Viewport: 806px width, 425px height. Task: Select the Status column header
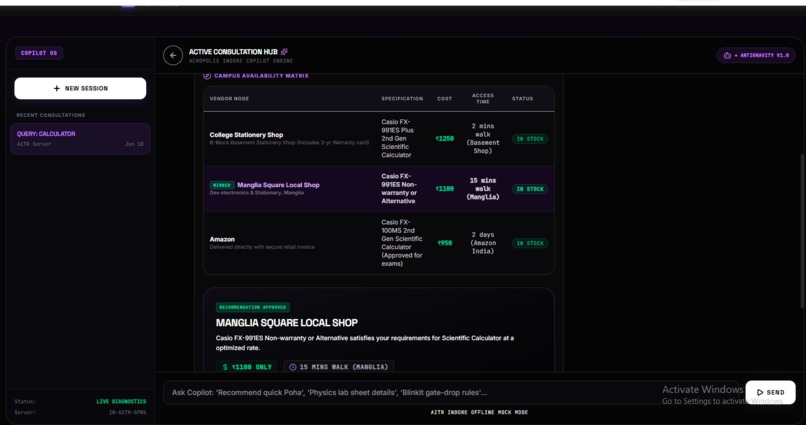[x=522, y=99]
